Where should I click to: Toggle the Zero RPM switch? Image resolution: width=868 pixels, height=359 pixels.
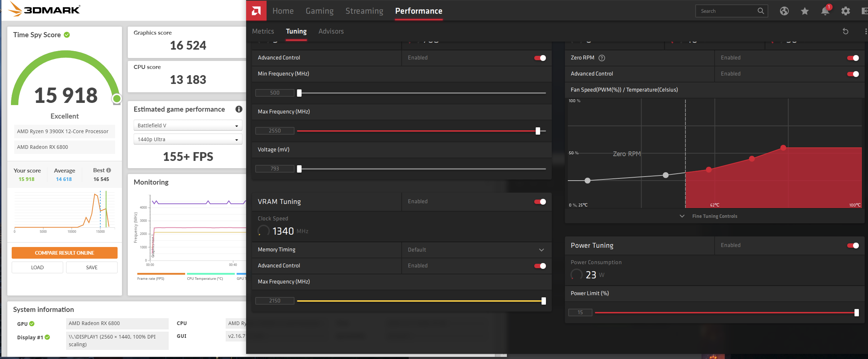[853, 58]
